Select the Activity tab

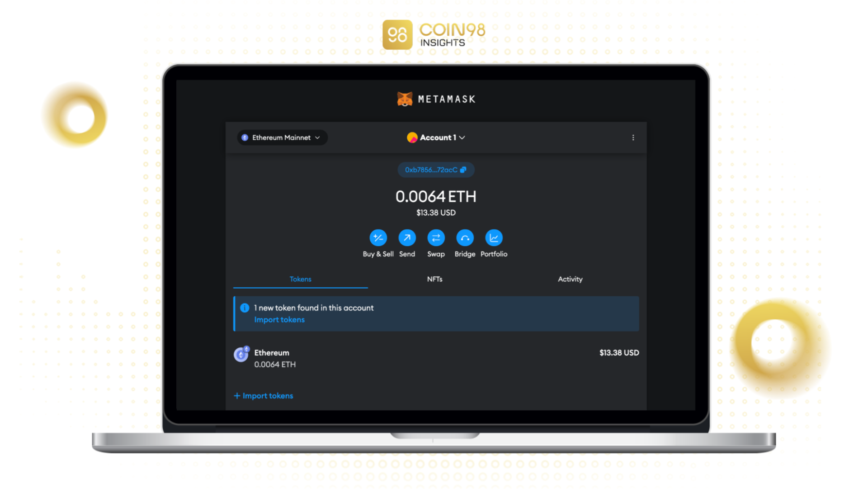570,279
